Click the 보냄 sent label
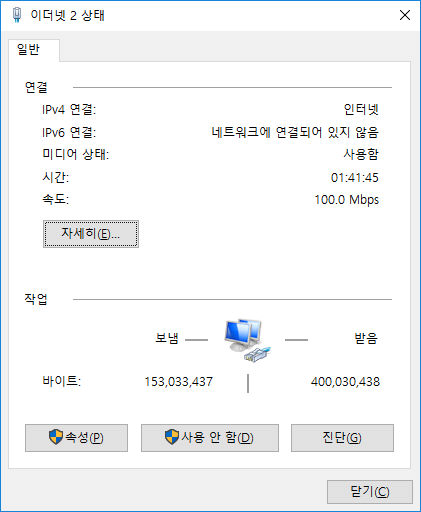 pos(167,338)
